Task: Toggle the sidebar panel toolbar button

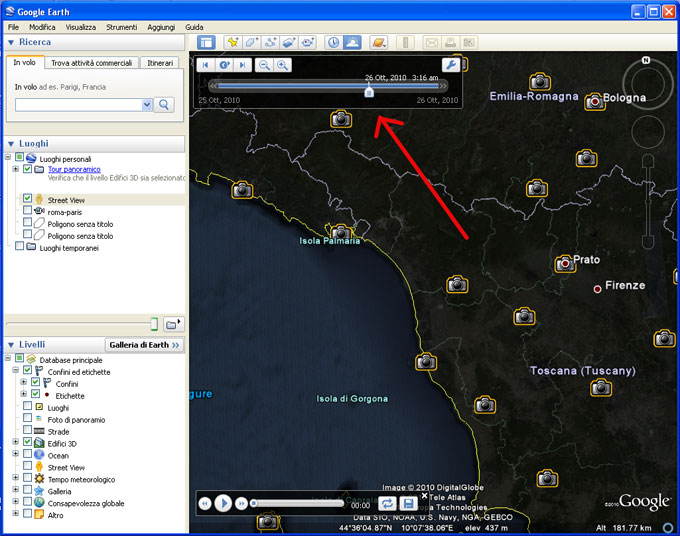Action: point(206,42)
